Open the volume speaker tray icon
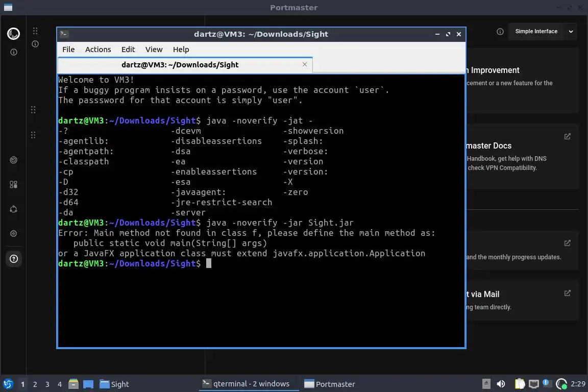 pos(501,384)
